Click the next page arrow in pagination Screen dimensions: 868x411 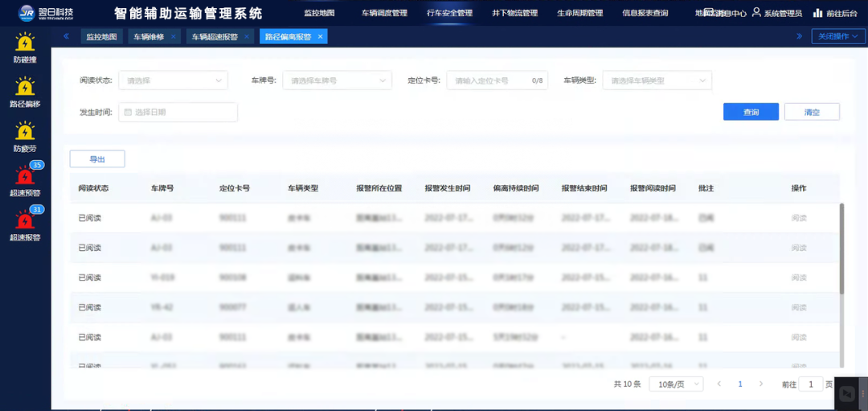[761, 384]
